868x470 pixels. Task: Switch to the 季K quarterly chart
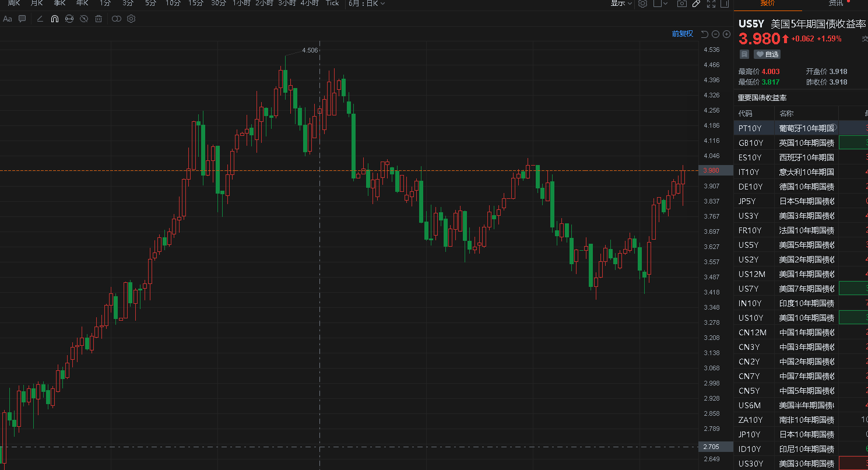59,3
